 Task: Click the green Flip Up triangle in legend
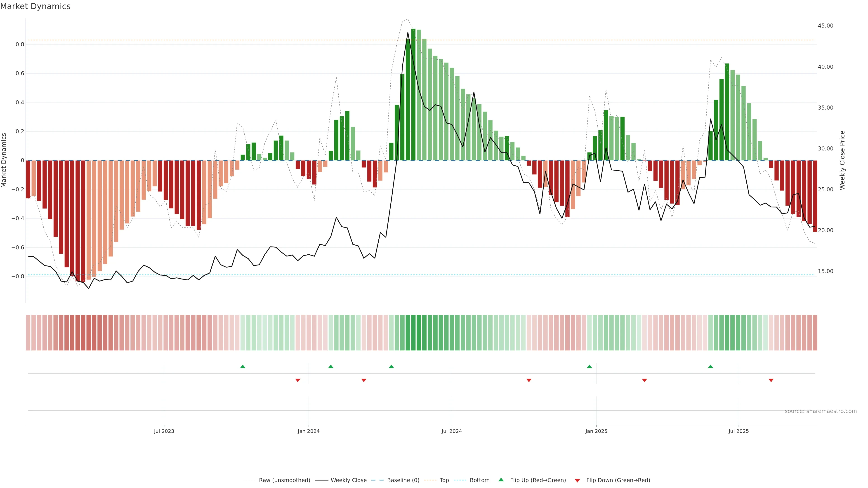coord(501,480)
